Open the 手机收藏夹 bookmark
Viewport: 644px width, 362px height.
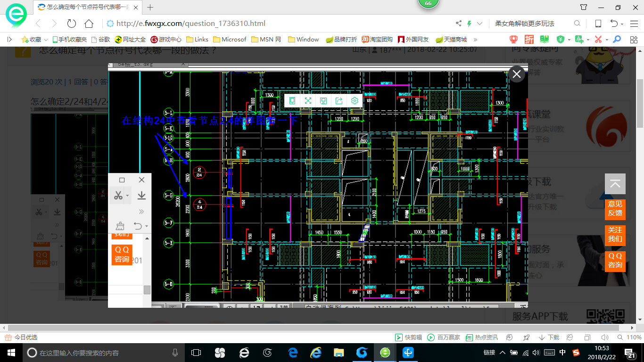[x=69, y=40]
